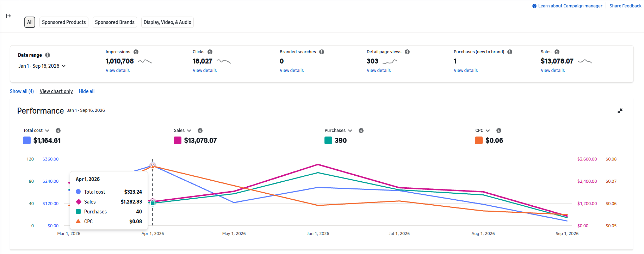Click the Date range info icon
644x254 pixels.
[48, 55]
